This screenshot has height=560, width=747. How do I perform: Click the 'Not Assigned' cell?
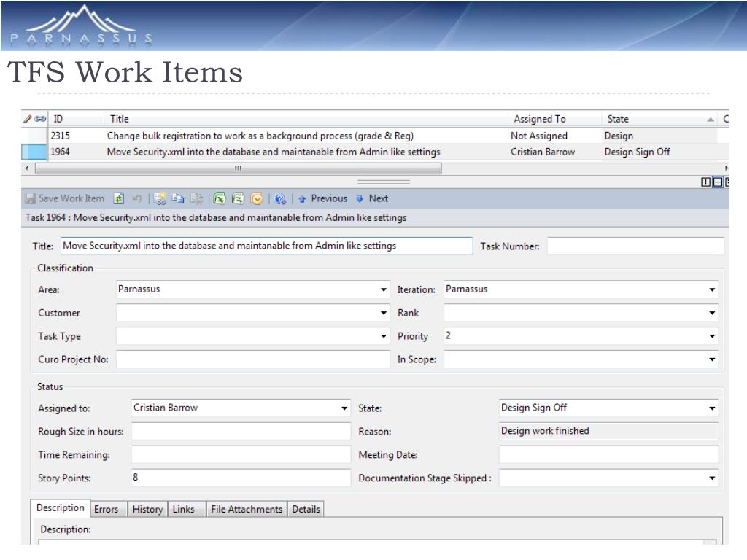point(539,136)
